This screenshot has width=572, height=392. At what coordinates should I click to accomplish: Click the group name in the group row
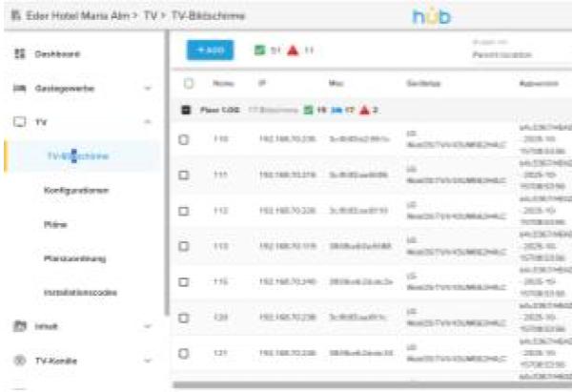[x=219, y=110]
